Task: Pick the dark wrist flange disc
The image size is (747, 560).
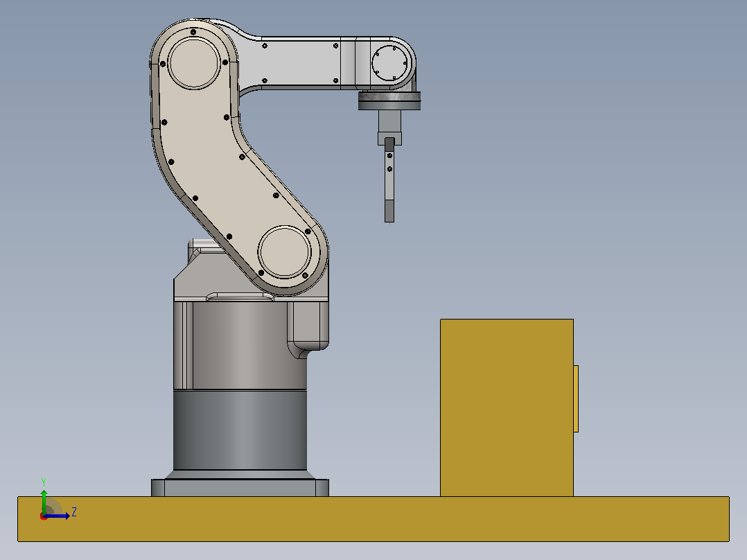Action: click(x=389, y=101)
